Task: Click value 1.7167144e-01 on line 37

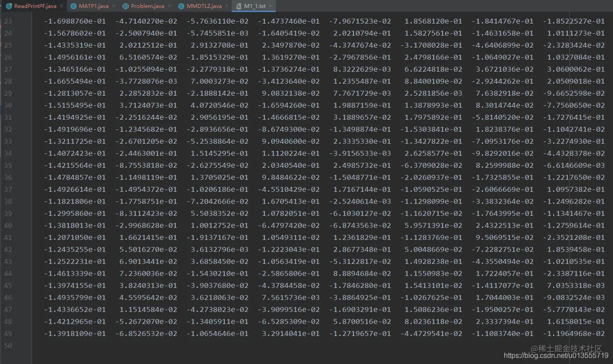Action: 362,190
